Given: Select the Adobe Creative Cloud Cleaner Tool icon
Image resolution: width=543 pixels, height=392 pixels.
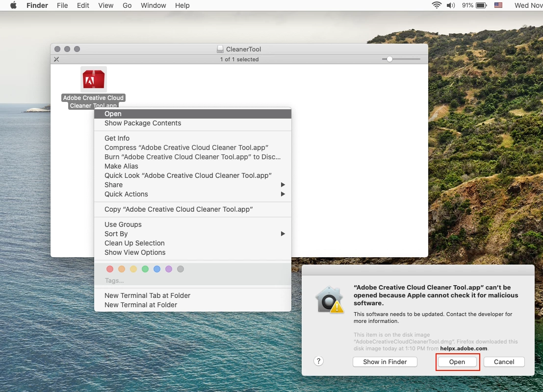Looking at the screenshot, I should 94,79.
